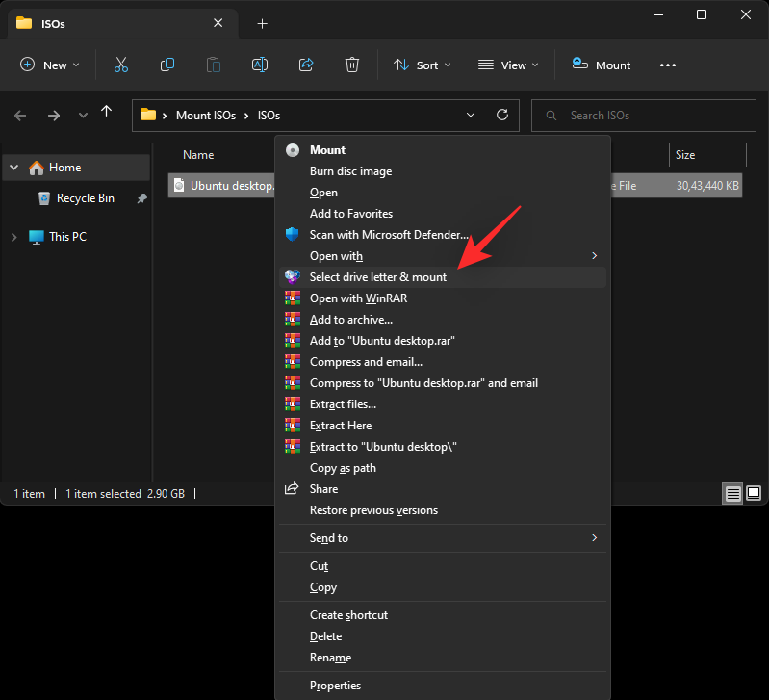Click the Rename icon in toolbar
The height and width of the screenshot is (700, 769).
pos(259,65)
